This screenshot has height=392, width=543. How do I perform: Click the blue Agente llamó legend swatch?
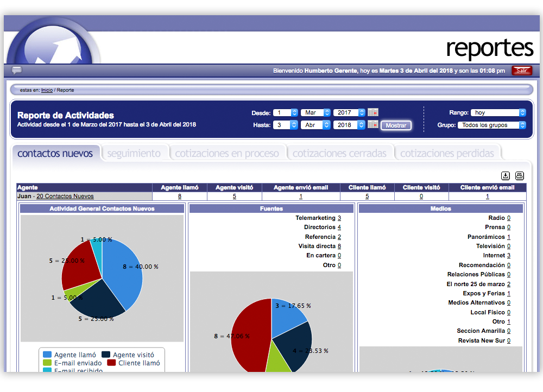pos(47,355)
